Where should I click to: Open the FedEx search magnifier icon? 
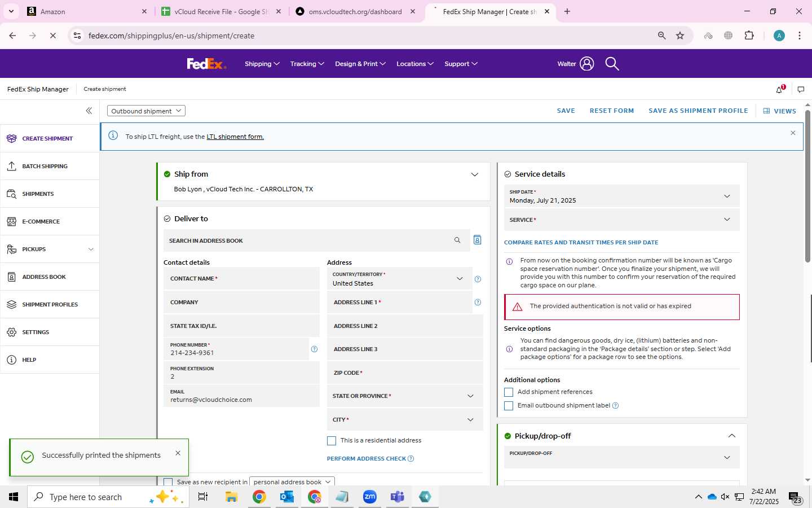612,64
